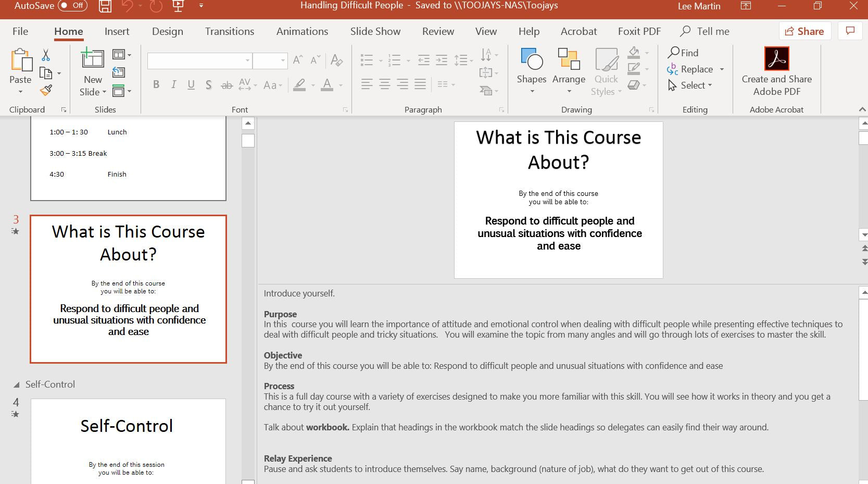Screen dimensions: 868x484
Task: Switch to the Insert tab
Action: point(117,31)
